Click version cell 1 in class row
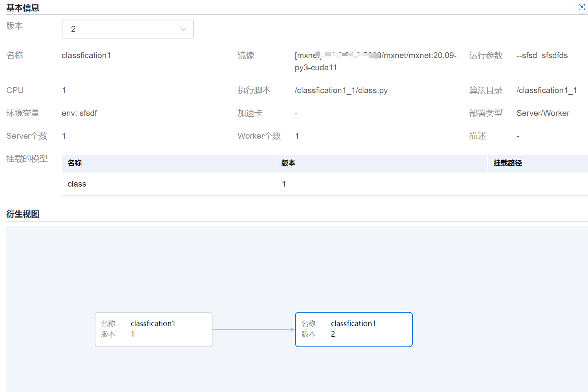Screen dimensions: 588x392 (x=284, y=184)
